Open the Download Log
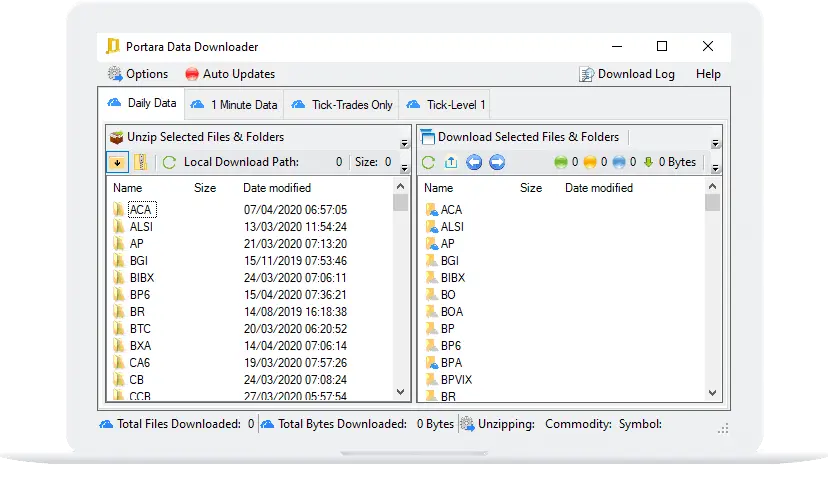828x483 pixels. point(627,74)
